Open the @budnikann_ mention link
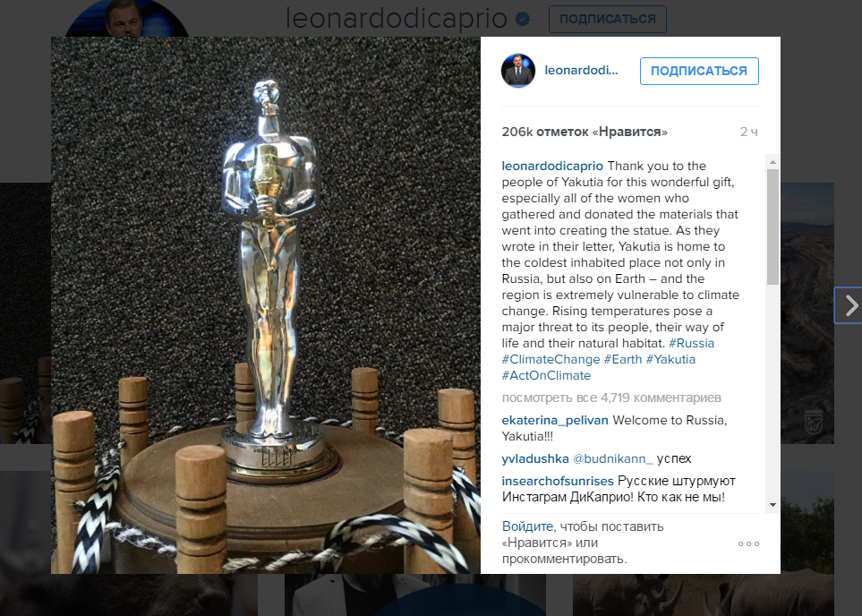The image size is (862, 616). [x=612, y=458]
